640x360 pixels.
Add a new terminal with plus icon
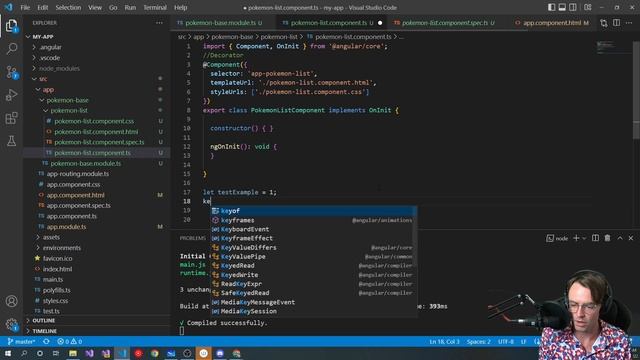(576, 238)
